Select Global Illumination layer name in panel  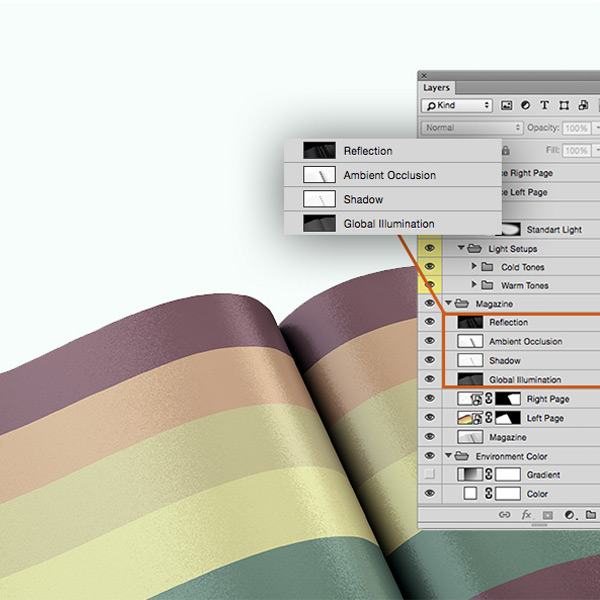coord(525,380)
